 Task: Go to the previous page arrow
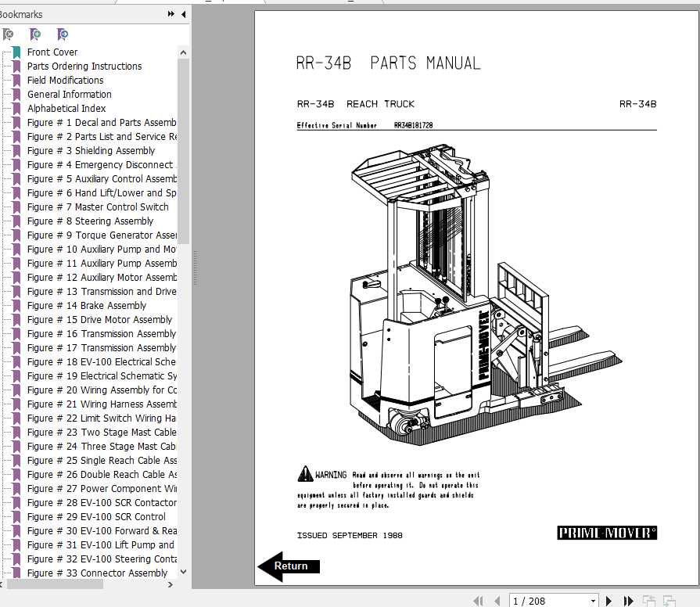pyautogui.click(x=497, y=599)
